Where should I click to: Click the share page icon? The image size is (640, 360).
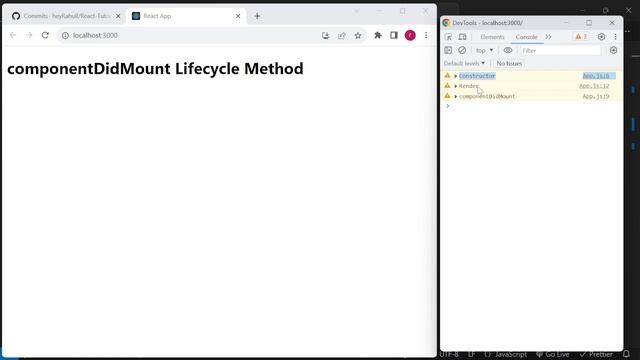click(342, 36)
